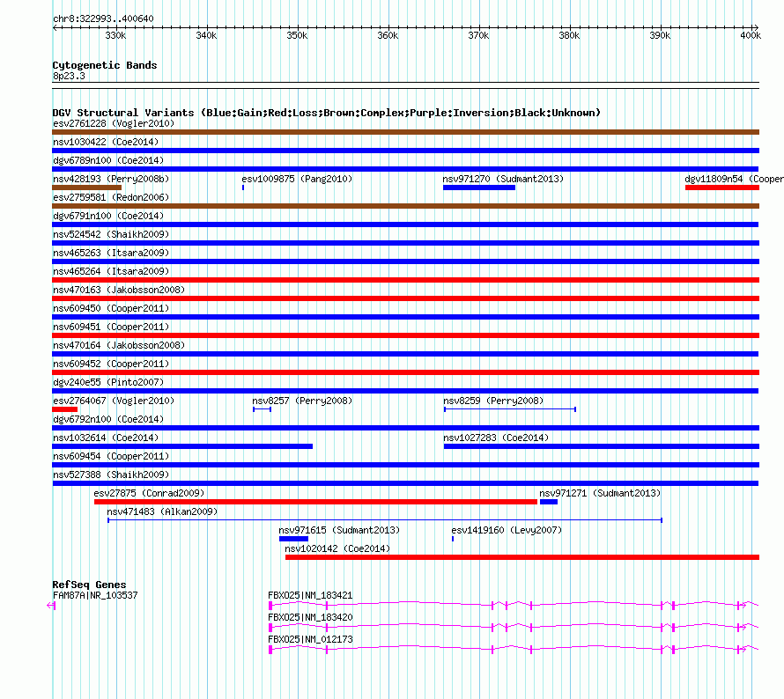This screenshot has width=784, height=699.
Task: Select the FBXO25|NM_183420 transcript label
Action: [310, 617]
